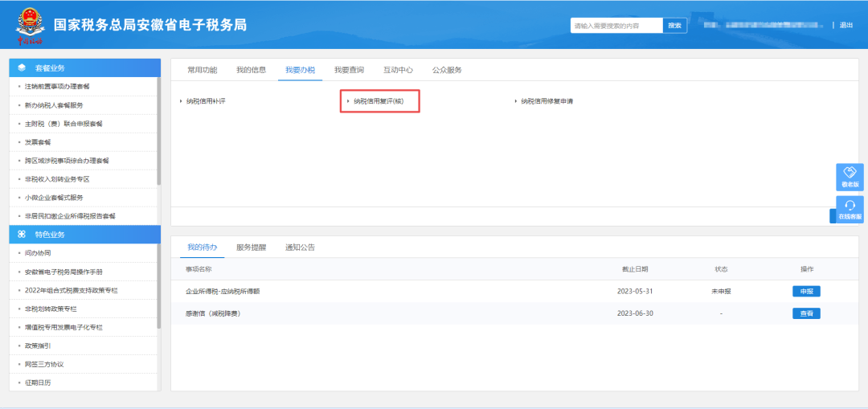Click the 申报 button for 企业所得税
The height and width of the screenshot is (409, 868).
pos(806,292)
